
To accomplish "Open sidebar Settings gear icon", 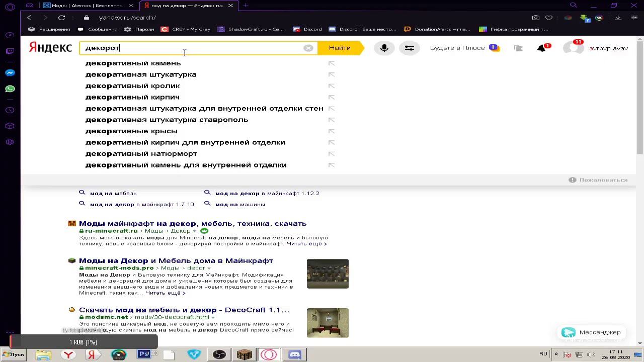I will point(10,142).
